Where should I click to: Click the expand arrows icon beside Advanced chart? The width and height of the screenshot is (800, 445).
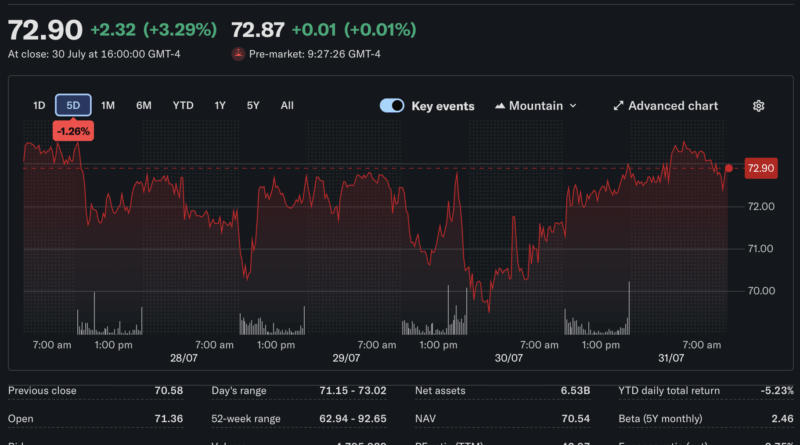click(x=618, y=106)
